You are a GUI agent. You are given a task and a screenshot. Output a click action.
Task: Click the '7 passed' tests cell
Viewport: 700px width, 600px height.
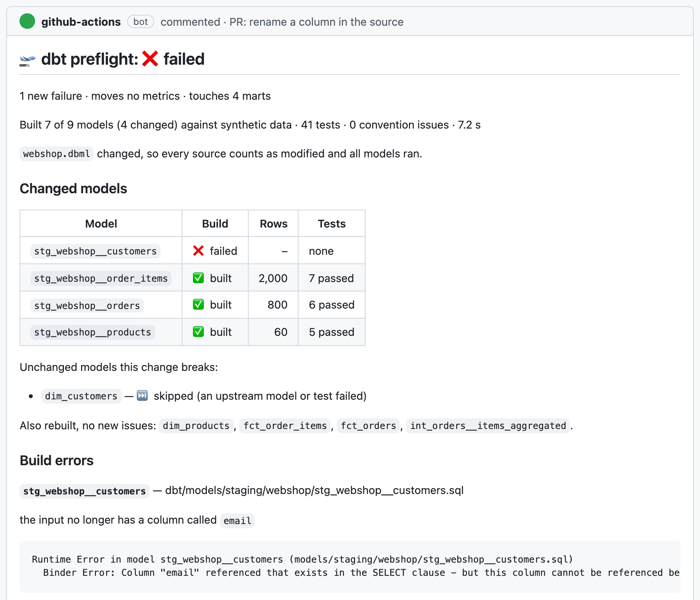(332, 278)
